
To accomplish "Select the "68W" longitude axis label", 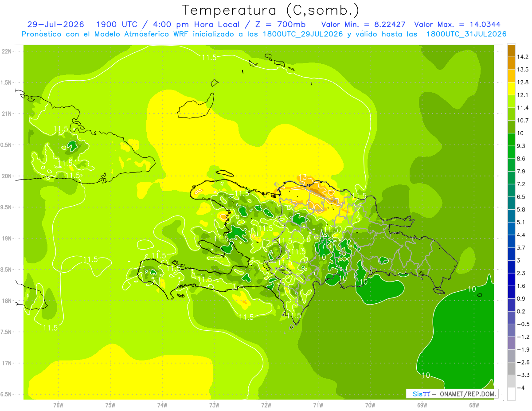I will tap(474, 405).
